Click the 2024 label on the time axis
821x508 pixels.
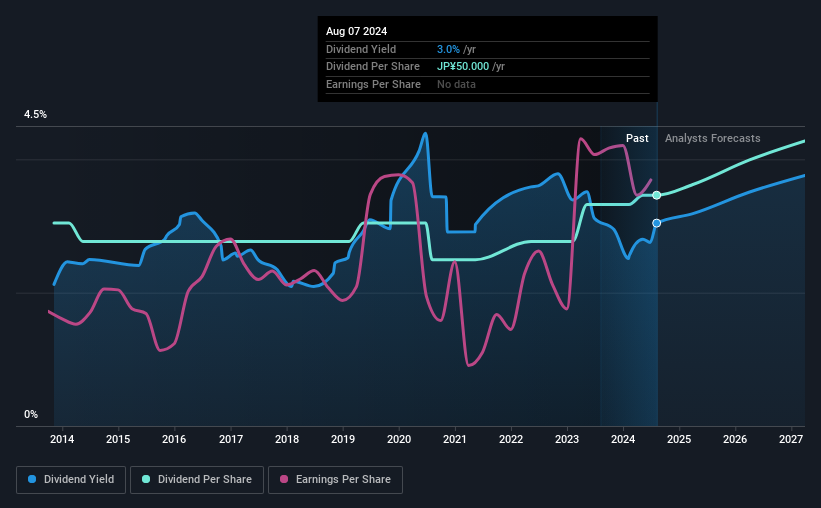pos(623,439)
